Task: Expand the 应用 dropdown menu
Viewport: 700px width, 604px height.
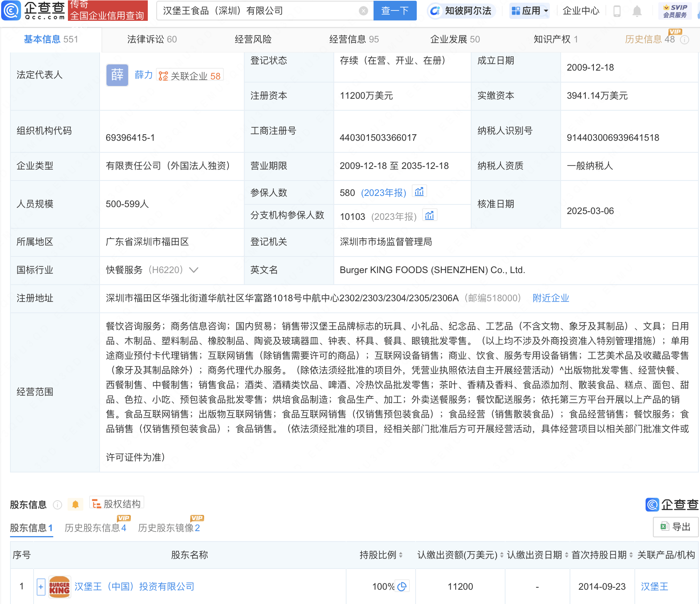Action: (x=529, y=11)
